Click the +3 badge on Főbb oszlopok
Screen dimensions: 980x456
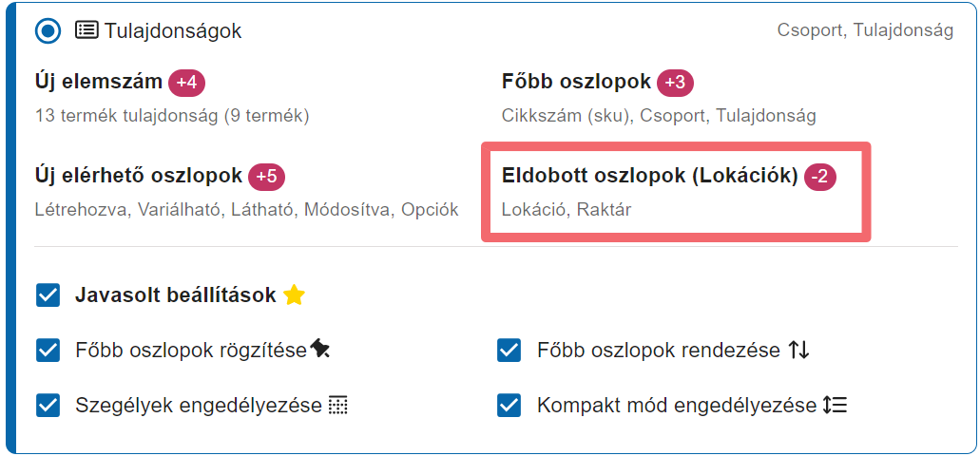(x=675, y=83)
